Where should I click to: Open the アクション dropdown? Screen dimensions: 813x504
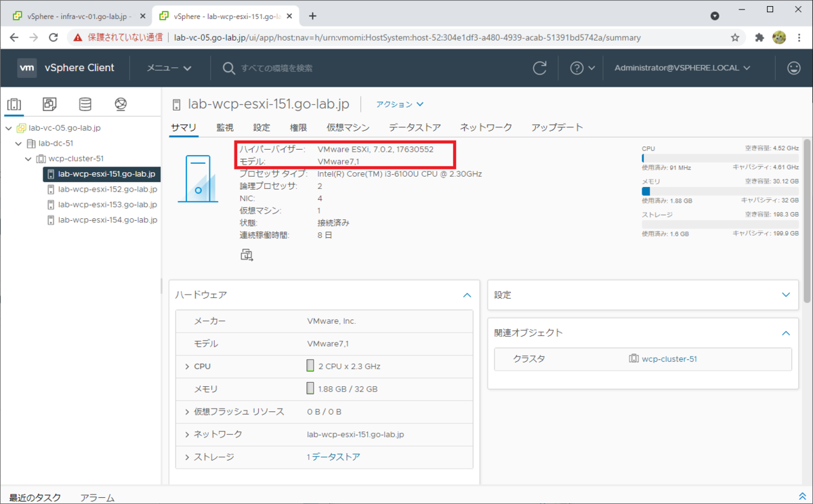(400, 104)
